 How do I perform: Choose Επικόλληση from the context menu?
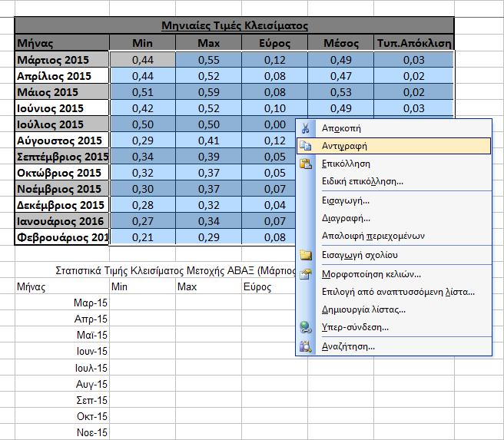[393, 164]
